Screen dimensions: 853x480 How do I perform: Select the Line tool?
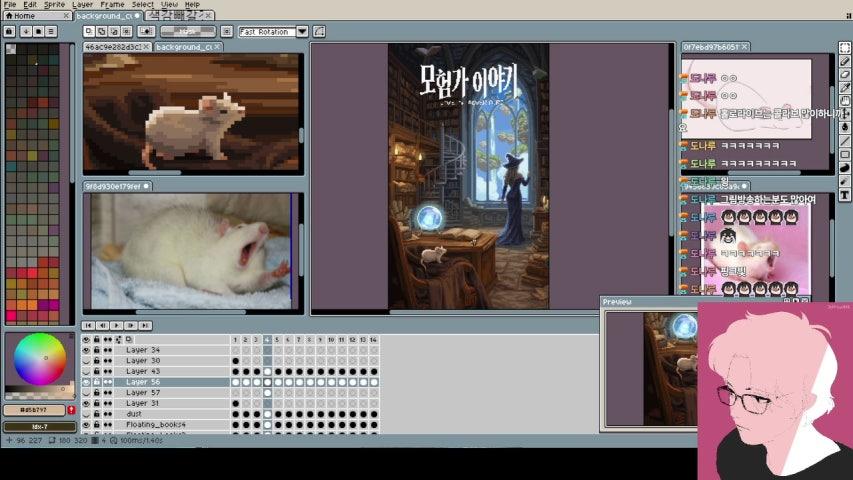point(846,141)
